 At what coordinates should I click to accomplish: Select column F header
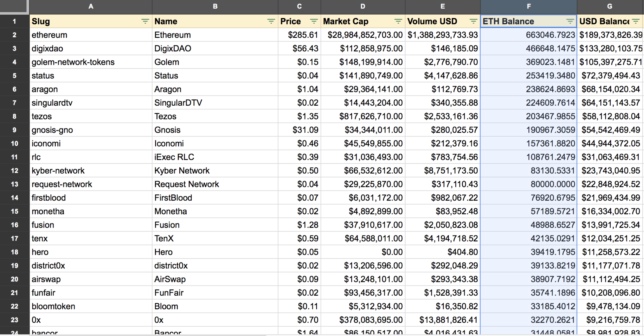tap(528, 6)
